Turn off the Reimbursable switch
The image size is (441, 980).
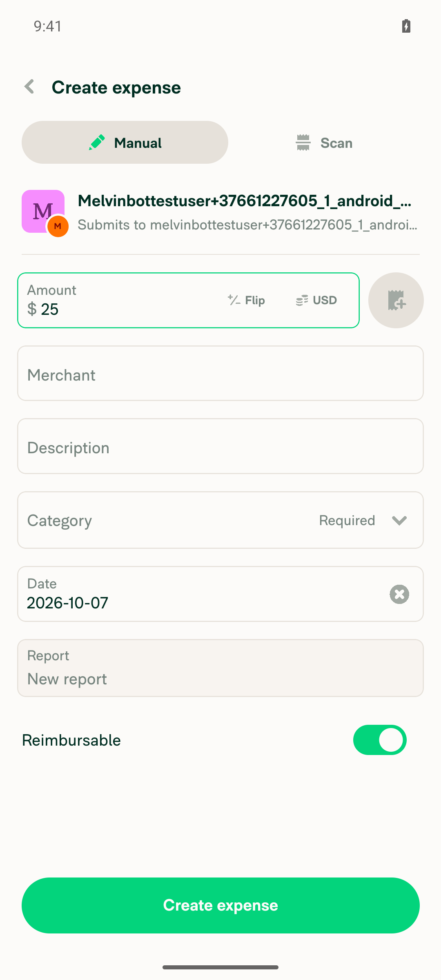[380, 740]
